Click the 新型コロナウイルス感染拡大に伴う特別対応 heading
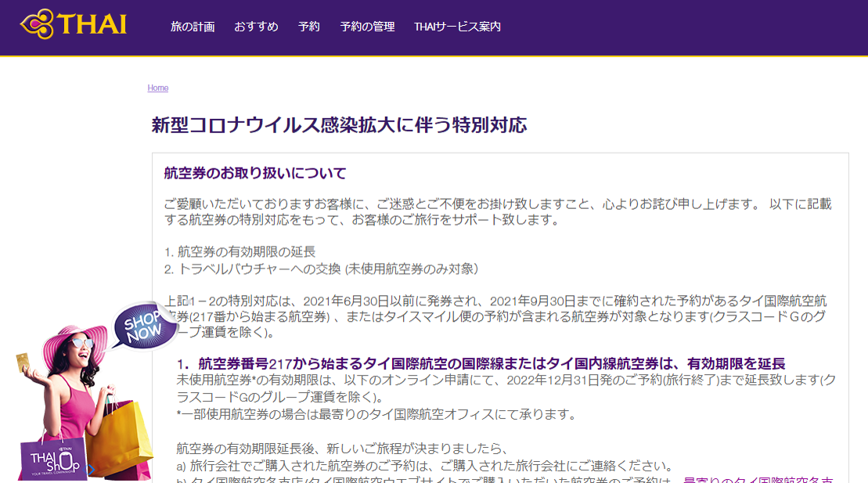868x483 pixels. click(x=340, y=124)
